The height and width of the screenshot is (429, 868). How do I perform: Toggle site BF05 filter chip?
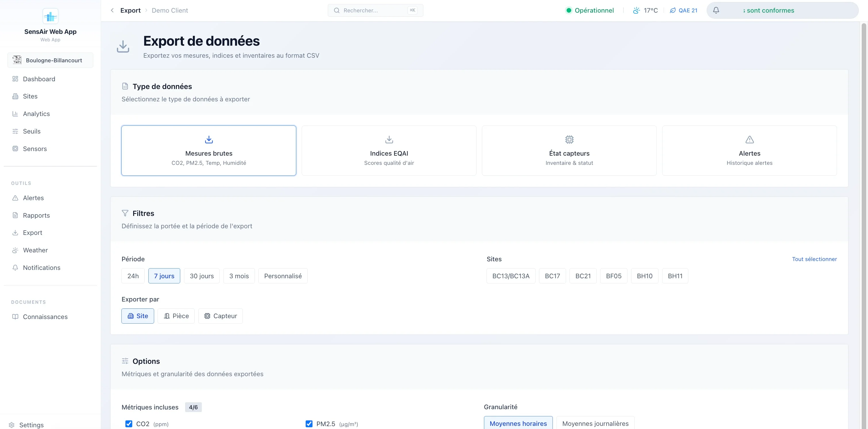pyautogui.click(x=614, y=276)
